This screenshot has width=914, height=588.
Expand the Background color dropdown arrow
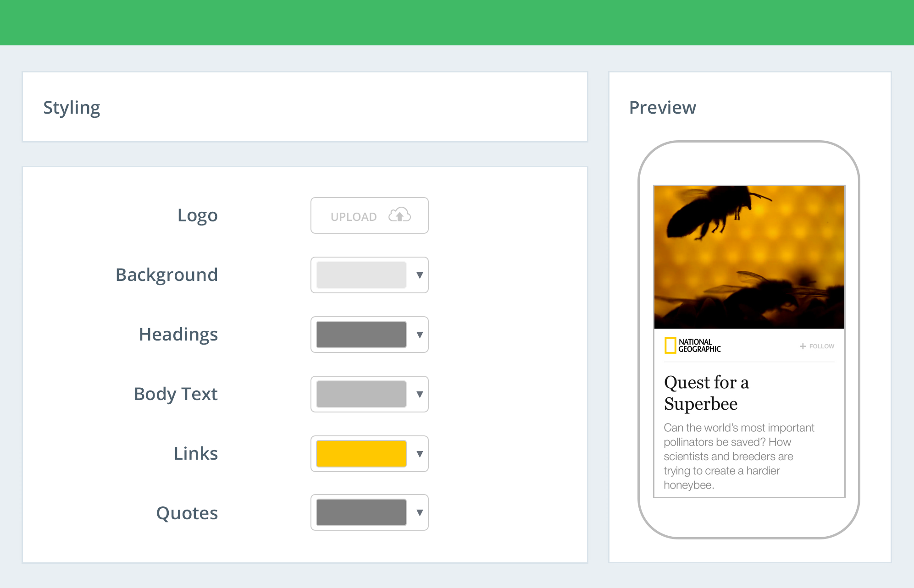click(419, 275)
